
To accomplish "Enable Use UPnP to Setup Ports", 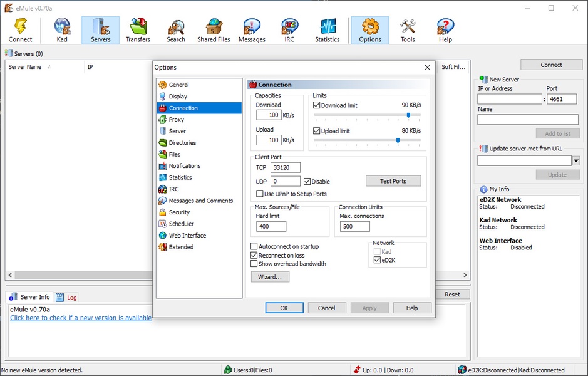I will (x=260, y=194).
